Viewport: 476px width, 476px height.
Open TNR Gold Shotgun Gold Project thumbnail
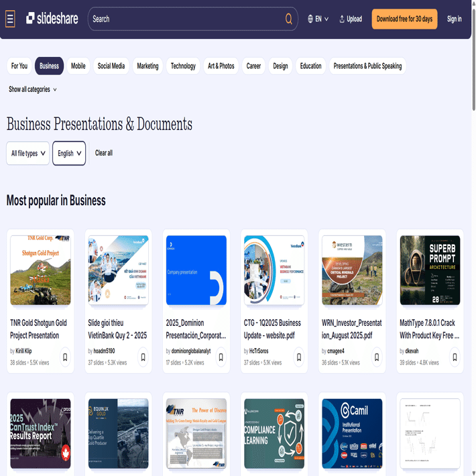click(x=40, y=270)
